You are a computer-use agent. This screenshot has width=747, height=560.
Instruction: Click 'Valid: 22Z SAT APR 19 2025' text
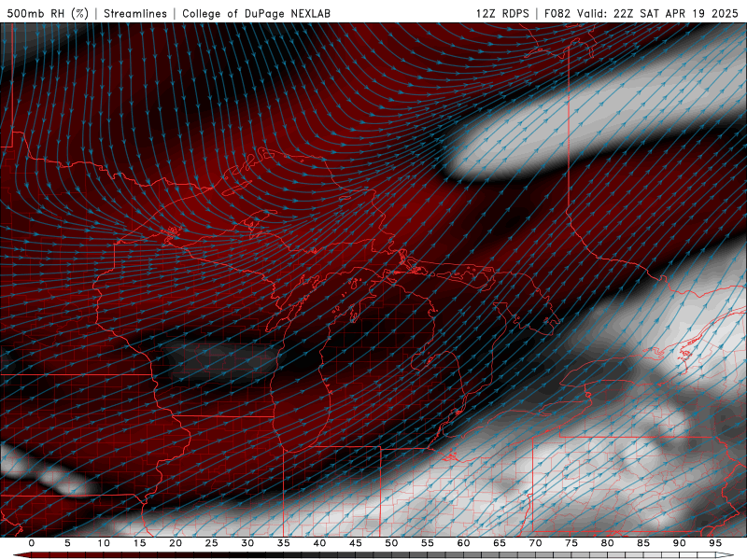coord(657,13)
